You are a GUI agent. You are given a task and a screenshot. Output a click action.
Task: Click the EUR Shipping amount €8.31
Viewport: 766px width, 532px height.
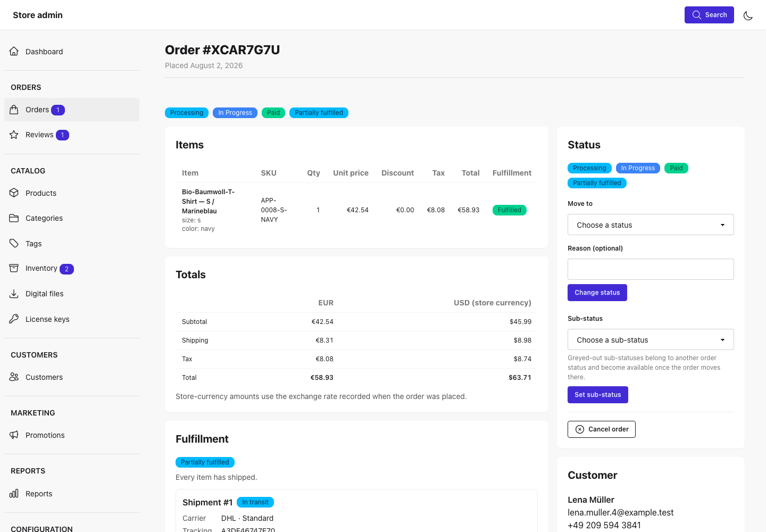(324, 340)
